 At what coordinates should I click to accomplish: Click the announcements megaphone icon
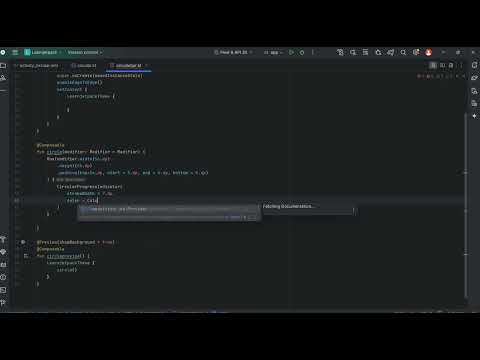pyautogui.click(x=391, y=52)
